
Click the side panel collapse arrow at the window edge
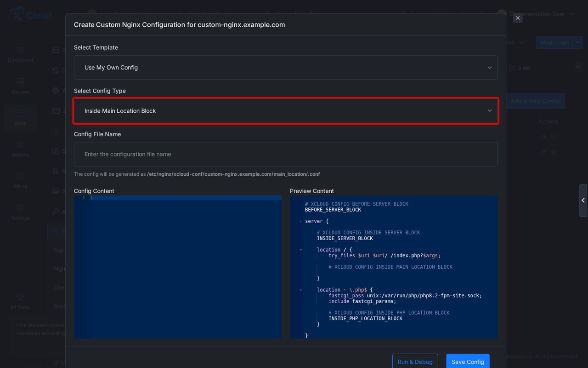(583, 200)
